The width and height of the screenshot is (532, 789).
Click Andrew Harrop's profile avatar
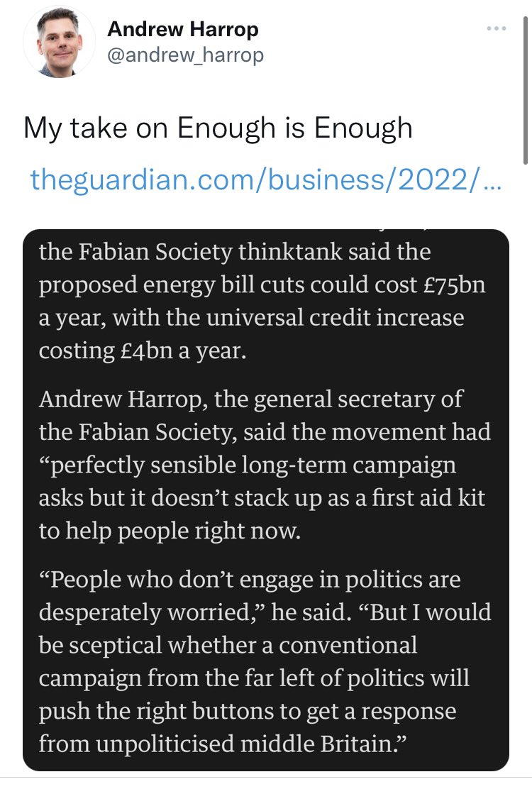pyautogui.click(x=59, y=43)
